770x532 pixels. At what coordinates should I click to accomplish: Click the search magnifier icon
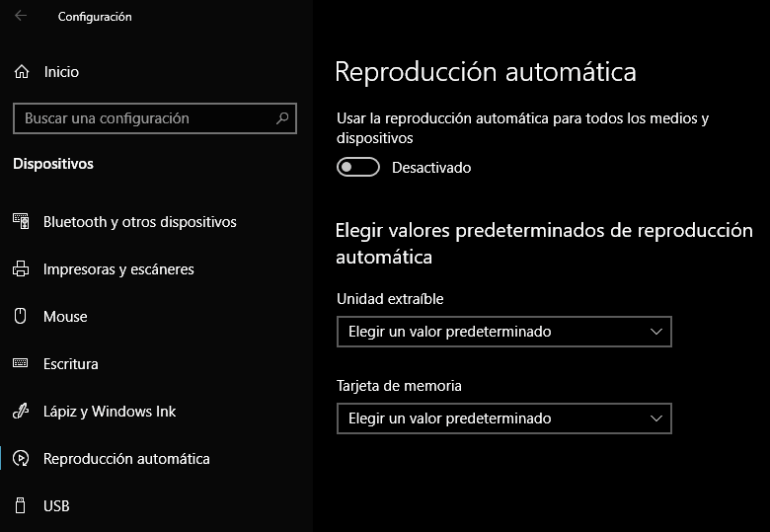point(282,118)
